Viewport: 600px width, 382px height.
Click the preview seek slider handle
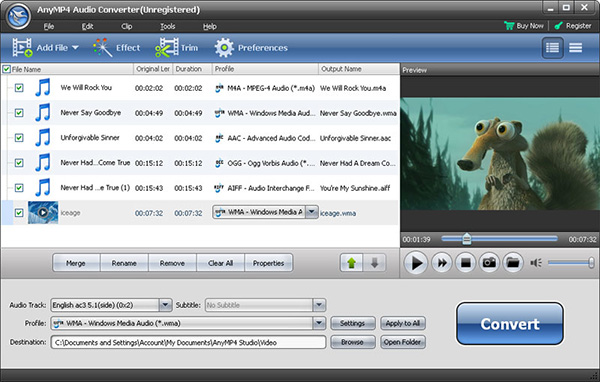(466, 239)
